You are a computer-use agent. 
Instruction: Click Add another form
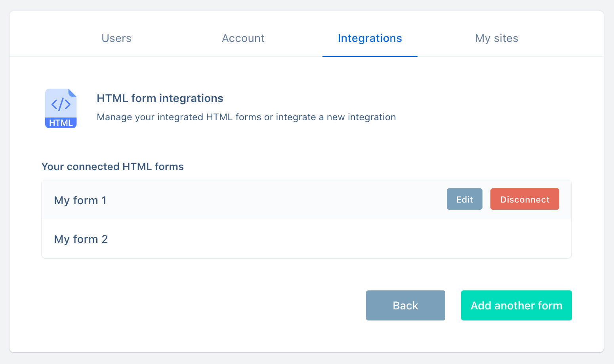pyautogui.click(x=517, y=305)
